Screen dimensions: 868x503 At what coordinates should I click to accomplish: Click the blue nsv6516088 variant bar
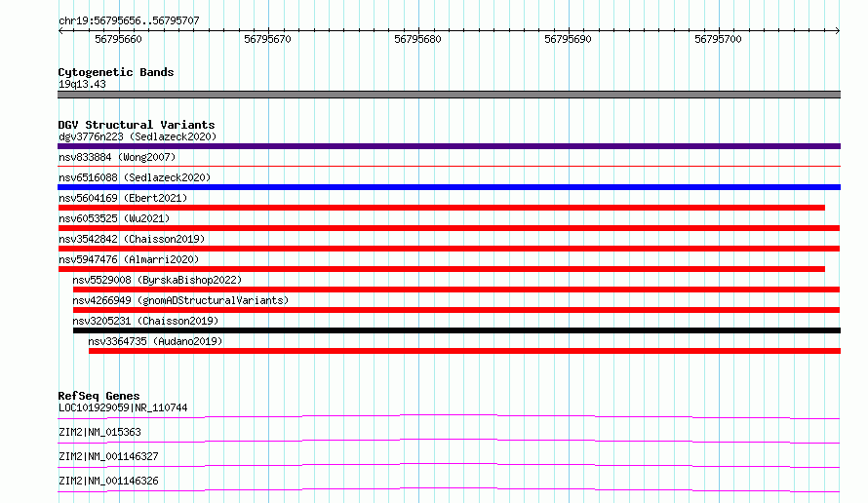(449, 187)
